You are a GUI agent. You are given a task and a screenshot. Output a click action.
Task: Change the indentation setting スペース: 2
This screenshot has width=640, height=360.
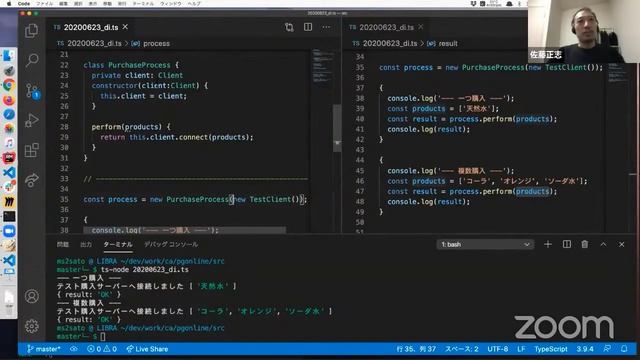[x=462, y=349]
